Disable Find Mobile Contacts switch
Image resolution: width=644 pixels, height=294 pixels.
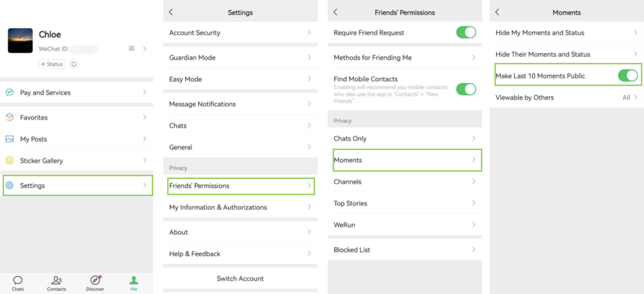tap(466, 89)
